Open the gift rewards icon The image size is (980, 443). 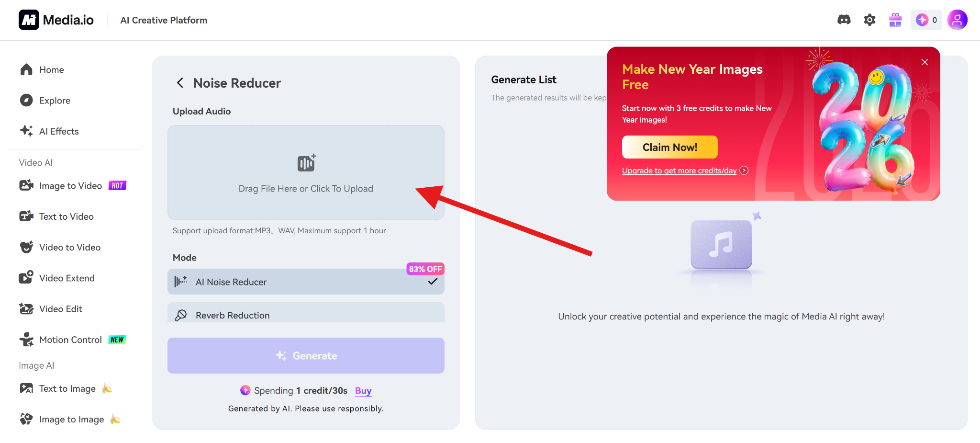click(895, 20)
